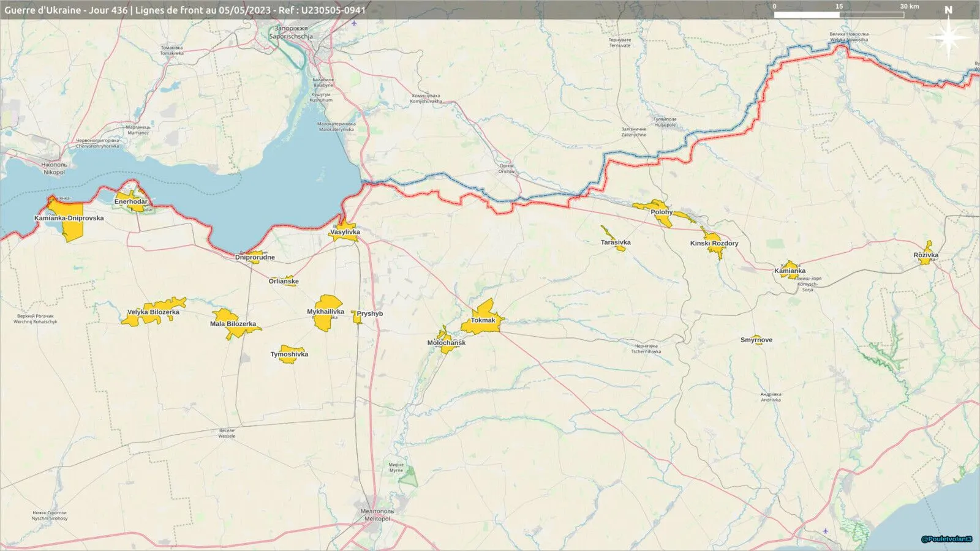The image size is (980, 551).
Task: Click the Enerhodar label
Action: pos(131,201)
